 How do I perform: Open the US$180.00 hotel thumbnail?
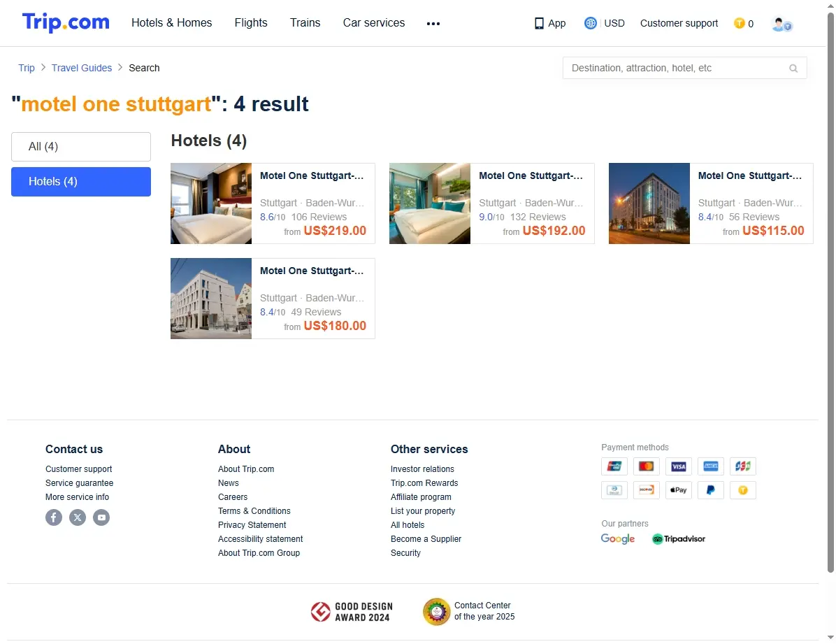pos(211,299)
